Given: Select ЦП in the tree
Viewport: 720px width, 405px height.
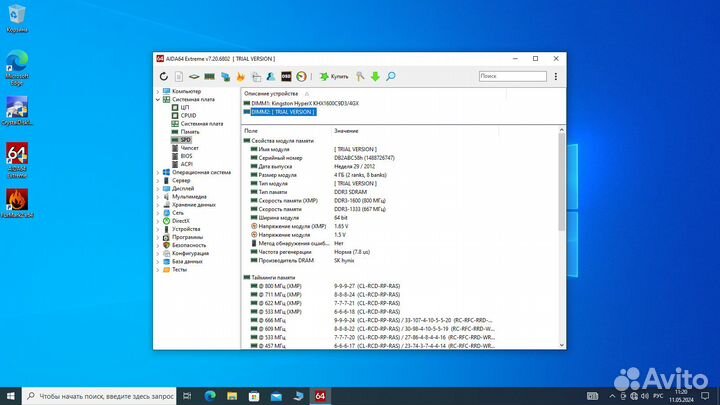Looking at the screenshot, I should tap(185, 107).
